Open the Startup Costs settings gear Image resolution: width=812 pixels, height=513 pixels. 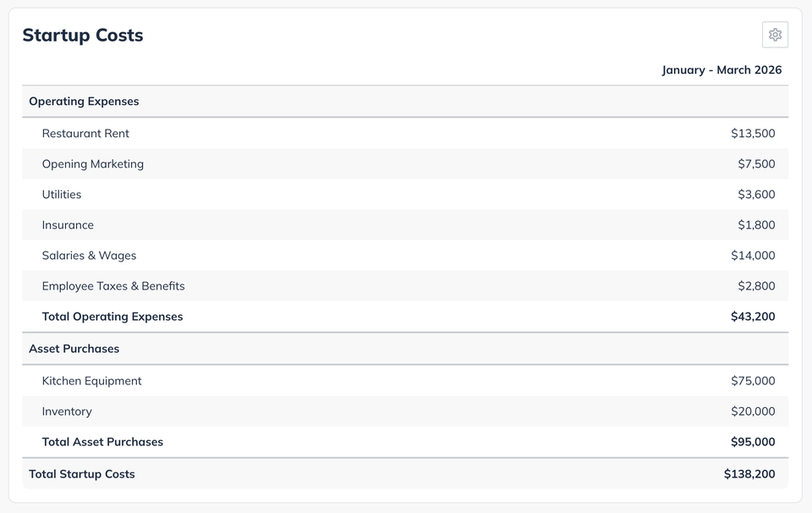click(775, 35)
